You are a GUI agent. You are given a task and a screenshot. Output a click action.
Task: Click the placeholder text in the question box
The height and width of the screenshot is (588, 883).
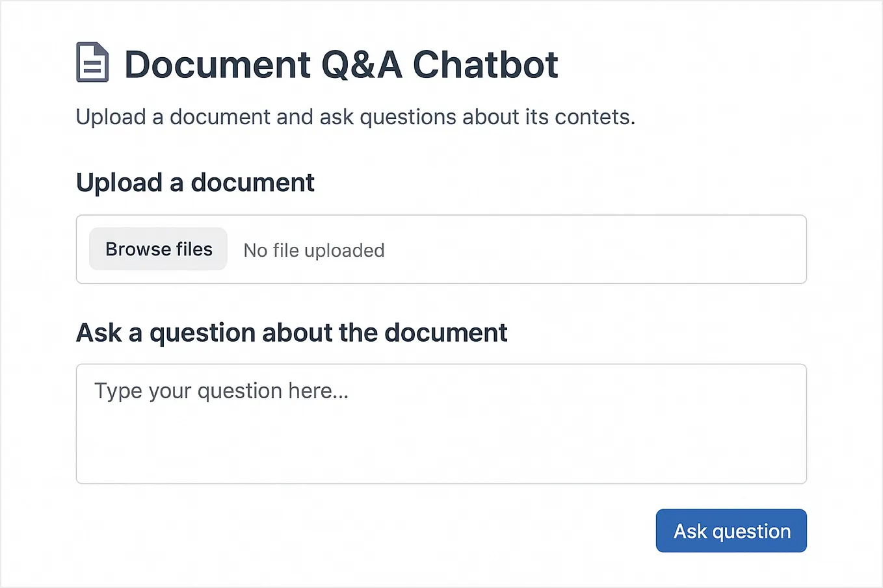point(221,390)
